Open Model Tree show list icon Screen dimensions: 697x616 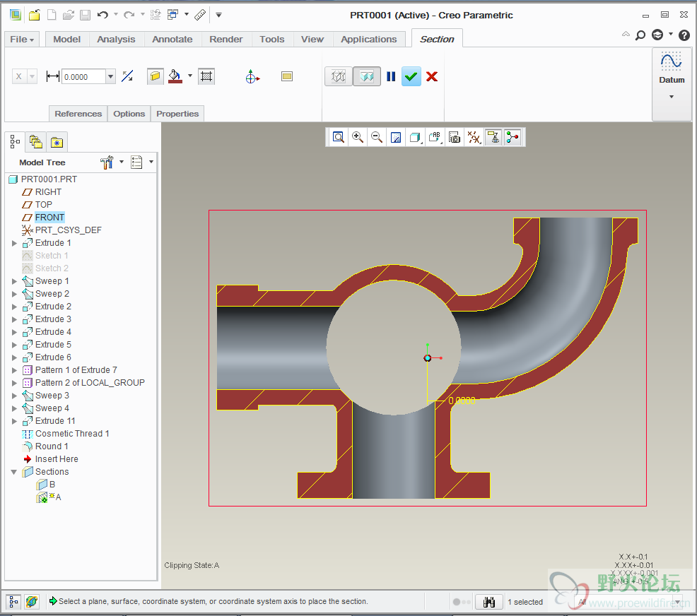pos(136,162)
